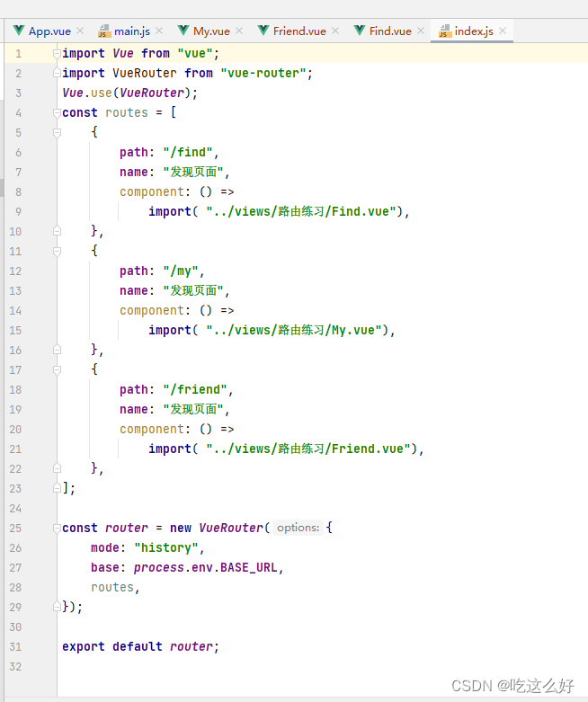
Task: Click fold end marker at line 16
Action: click(x=57, y=350)
